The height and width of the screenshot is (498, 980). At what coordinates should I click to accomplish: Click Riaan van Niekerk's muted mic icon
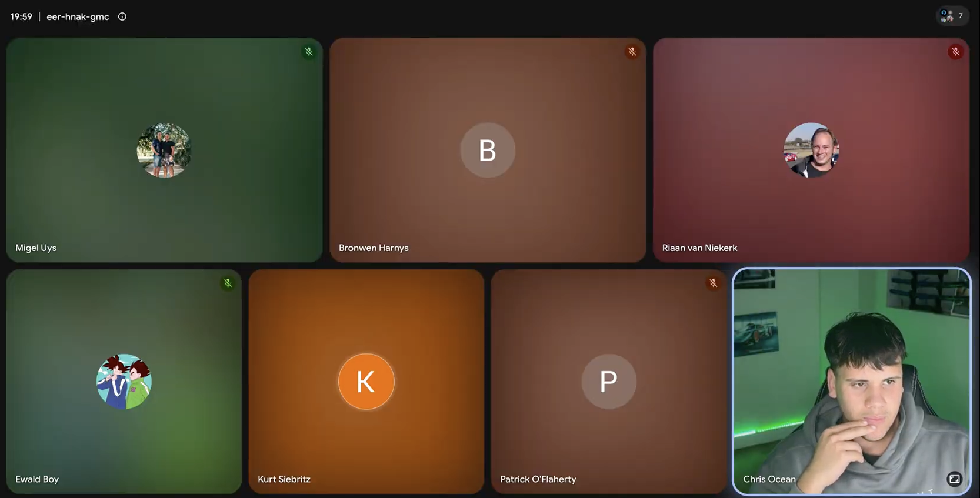pos(956,52)
